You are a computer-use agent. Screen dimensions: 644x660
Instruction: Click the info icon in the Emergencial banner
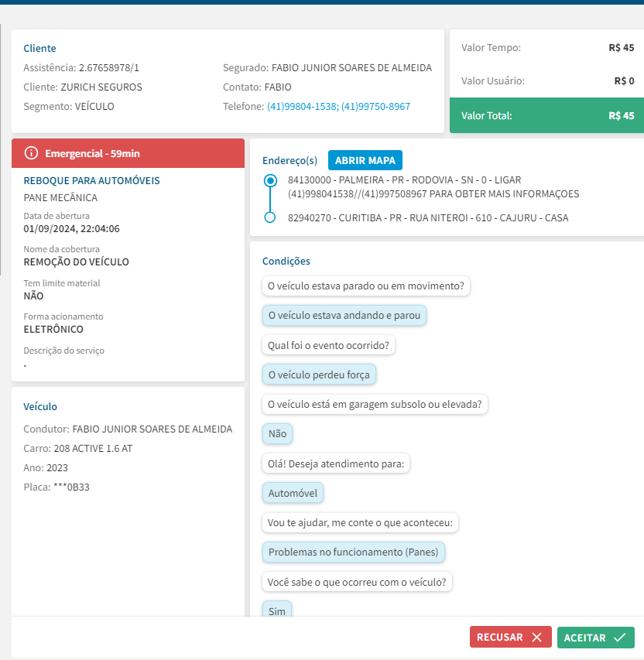(x=32, y=153)
